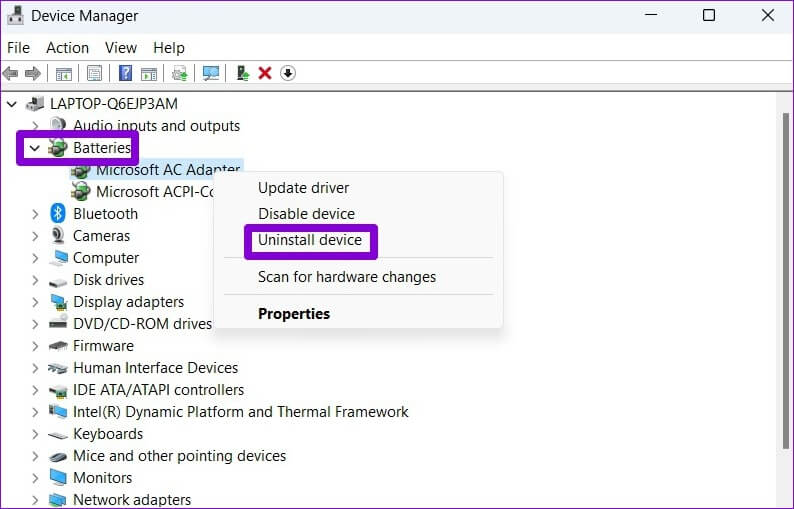Expand the Firmware category
This screenshot has height=509, width=794.
coord(35,346)
